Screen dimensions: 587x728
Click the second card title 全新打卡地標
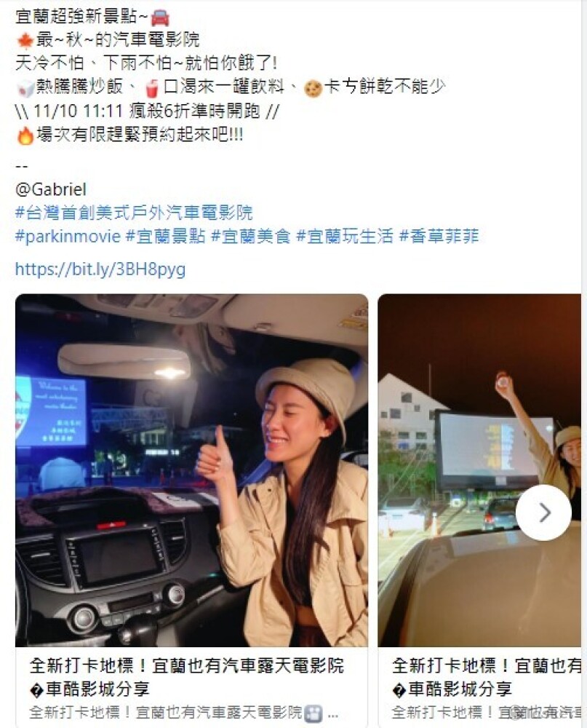click(x=487, y=665)
